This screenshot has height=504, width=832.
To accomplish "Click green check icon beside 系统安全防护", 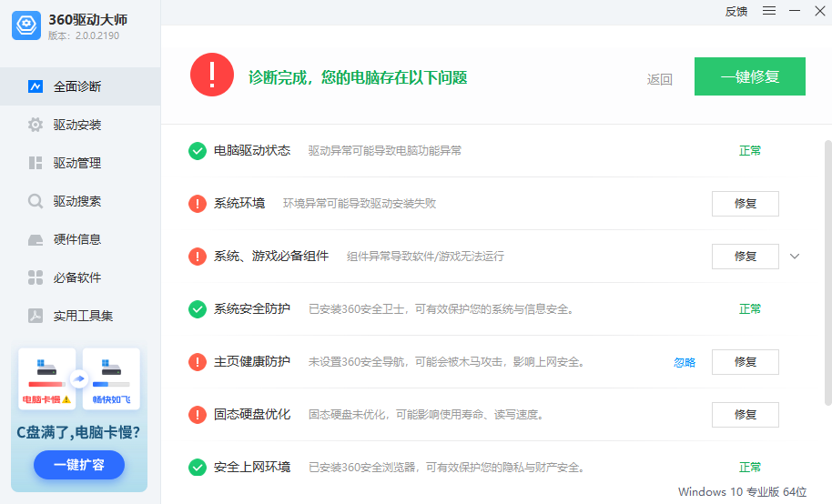I will [198, 308].
